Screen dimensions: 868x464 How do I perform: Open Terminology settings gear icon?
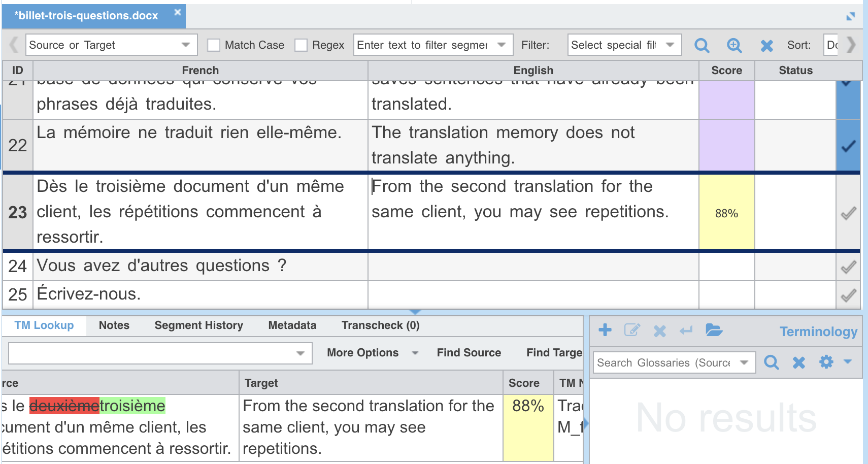pos(826,362)
